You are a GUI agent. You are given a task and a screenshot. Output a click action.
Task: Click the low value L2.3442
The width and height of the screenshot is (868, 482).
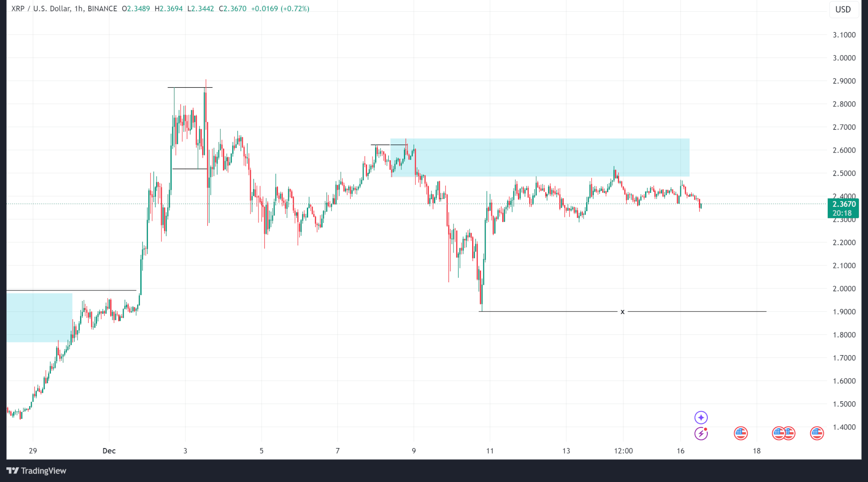(x=200, y=8)
